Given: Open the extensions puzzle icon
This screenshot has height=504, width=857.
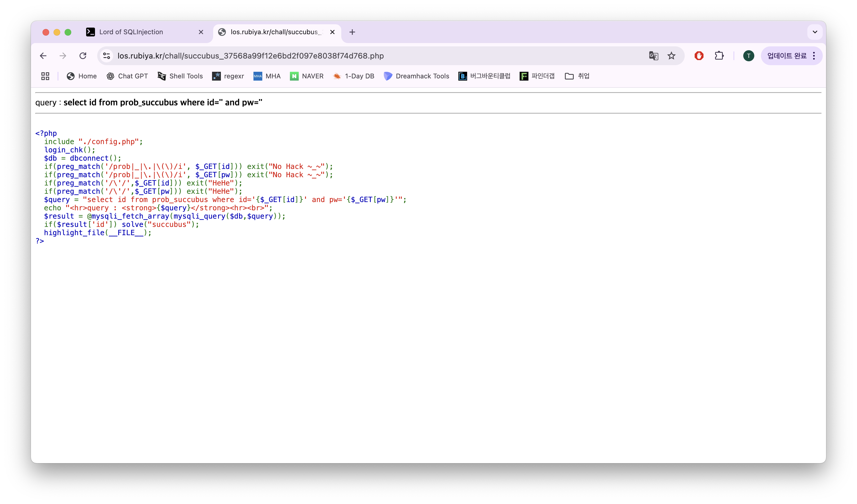Looking at the screenshot, I should [719, 56].
